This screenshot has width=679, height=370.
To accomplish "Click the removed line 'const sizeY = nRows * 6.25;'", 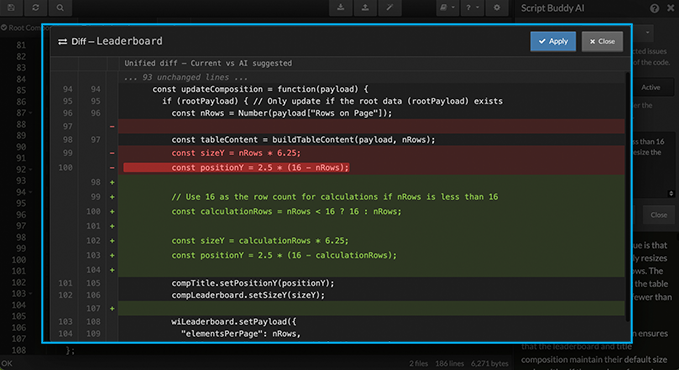I will coord(236,153).
